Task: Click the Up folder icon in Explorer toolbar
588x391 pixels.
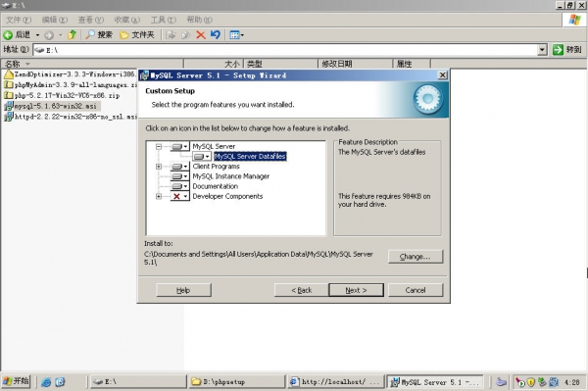Action: point(72,35)
